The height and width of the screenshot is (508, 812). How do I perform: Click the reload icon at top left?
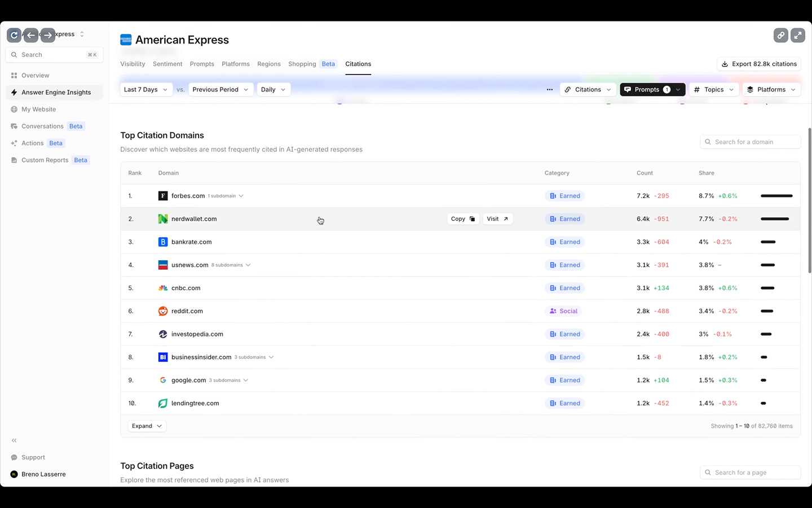14,35
